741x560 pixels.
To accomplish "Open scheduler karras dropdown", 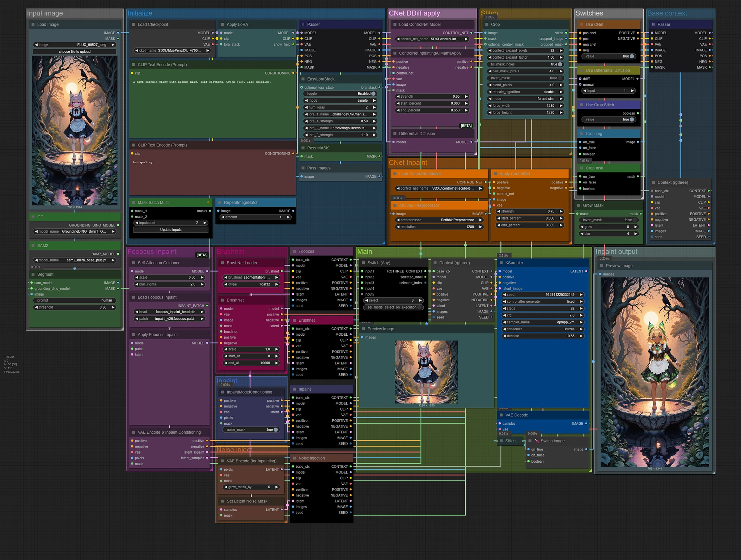I will [x=542, y=329].
